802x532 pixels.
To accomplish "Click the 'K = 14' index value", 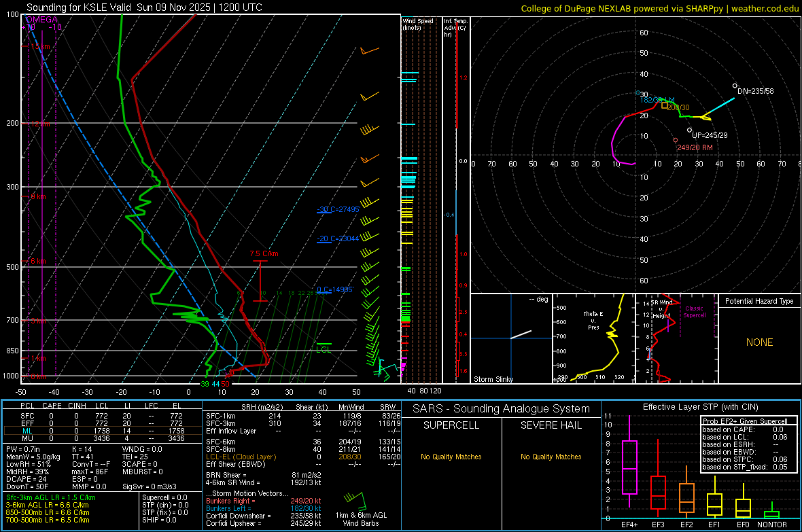I will (82, 449).
